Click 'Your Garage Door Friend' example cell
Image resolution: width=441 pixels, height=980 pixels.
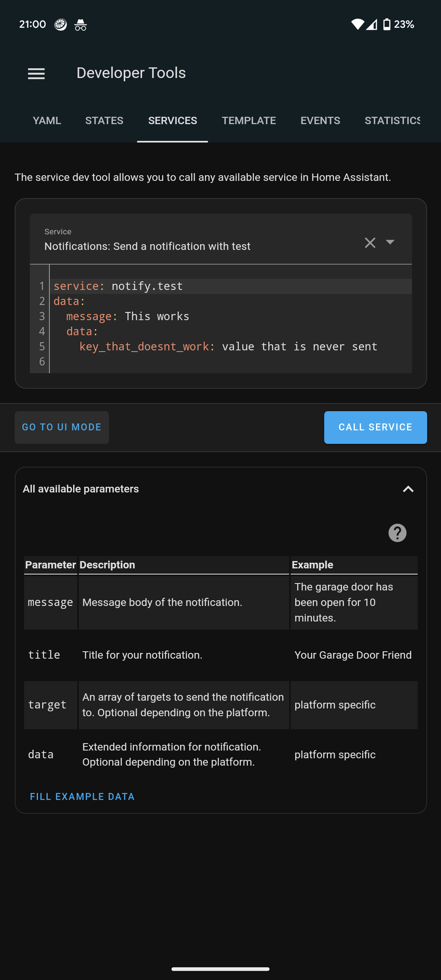353,655
